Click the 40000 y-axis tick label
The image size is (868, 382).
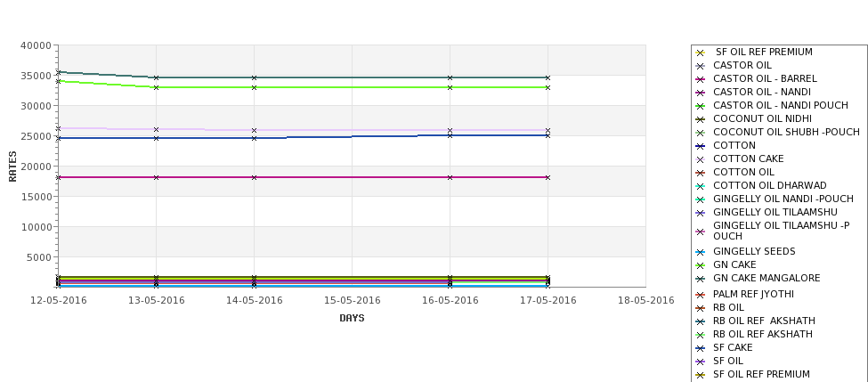[36, 46]
